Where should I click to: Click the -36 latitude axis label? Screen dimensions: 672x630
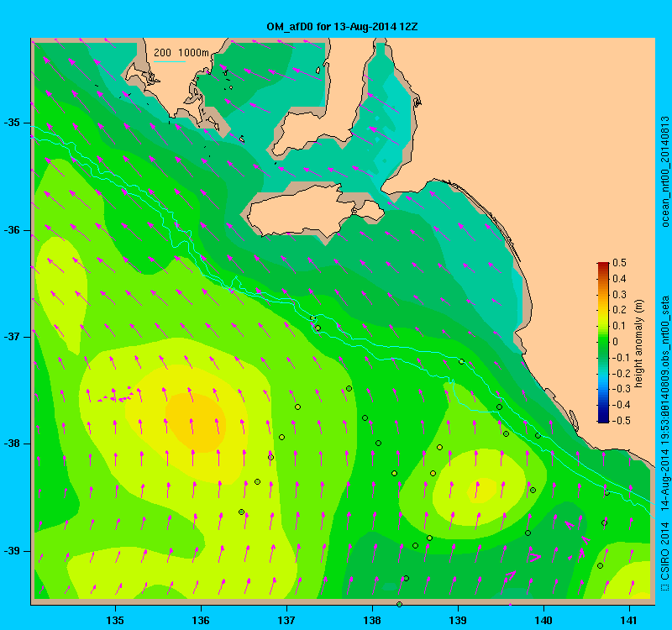tap(12, 230)
